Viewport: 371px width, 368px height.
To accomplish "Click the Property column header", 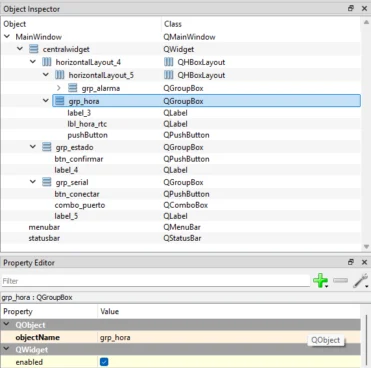I will tap(49, 312).
